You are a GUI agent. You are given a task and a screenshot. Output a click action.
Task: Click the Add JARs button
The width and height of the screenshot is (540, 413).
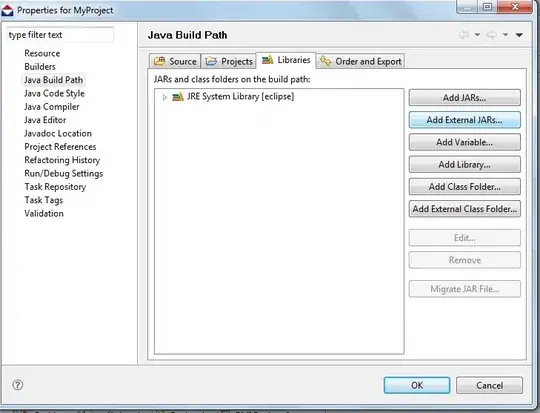465,98
